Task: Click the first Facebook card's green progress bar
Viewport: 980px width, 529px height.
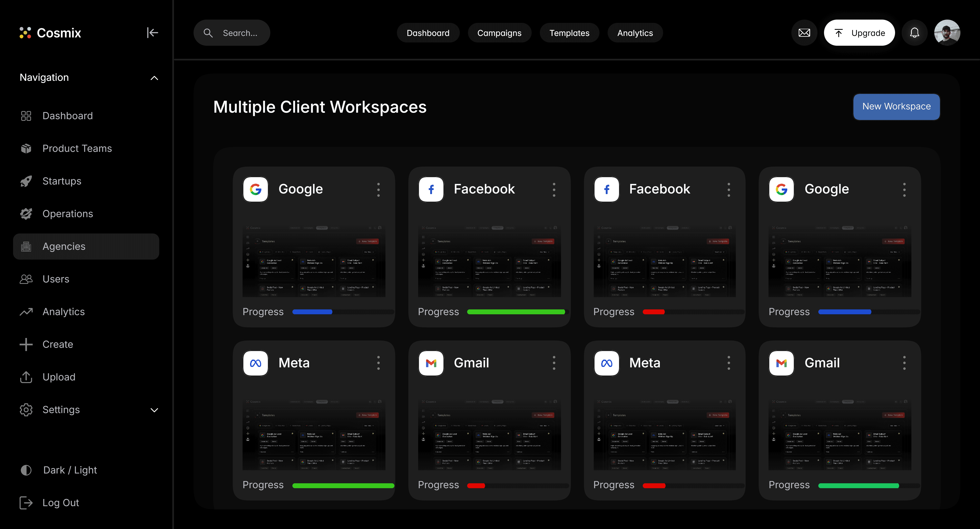Action: [516, 312]
